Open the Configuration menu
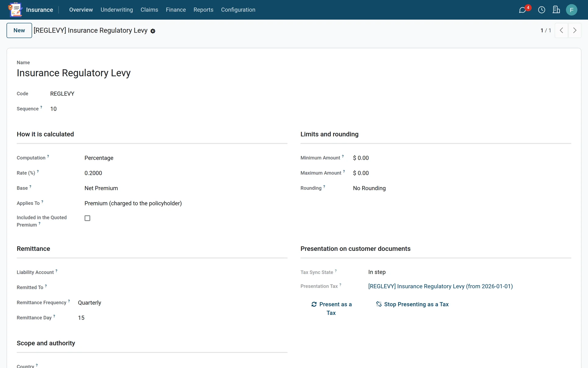 pos(238,10)
